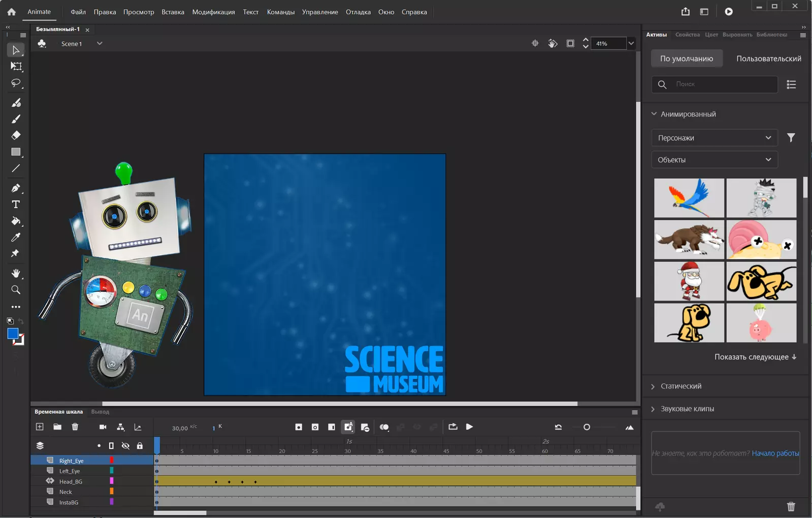Select the Text tool
The height and width of the screenshot is (518, 812).
16,204
